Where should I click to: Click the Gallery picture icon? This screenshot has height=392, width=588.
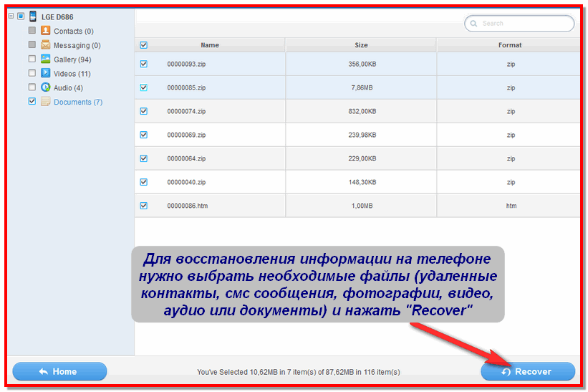pyautogui.click(x=46, y=59)
